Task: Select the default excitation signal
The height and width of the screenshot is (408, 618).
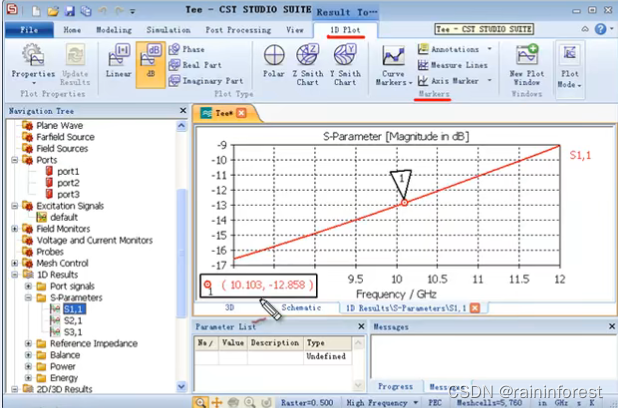Action: point(64,217)
